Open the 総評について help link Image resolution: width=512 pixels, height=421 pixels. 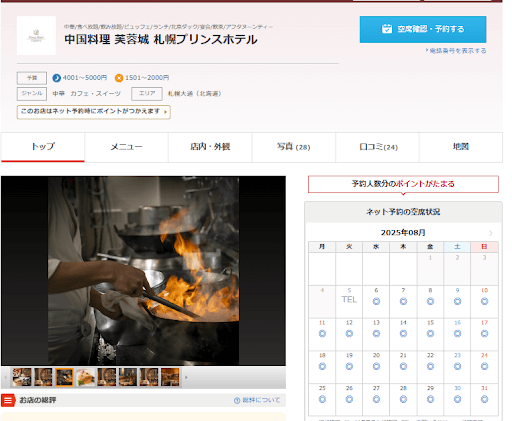257,400
